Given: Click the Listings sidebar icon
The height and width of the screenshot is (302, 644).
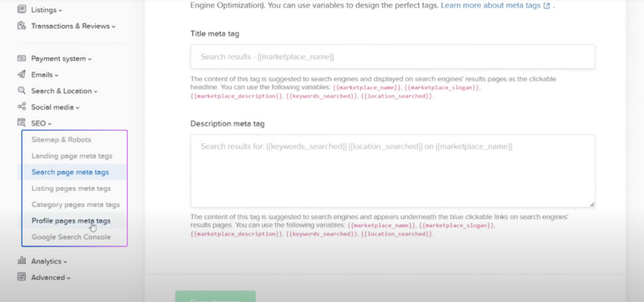Looking at the screenshot, I should (x=22, y=9).
